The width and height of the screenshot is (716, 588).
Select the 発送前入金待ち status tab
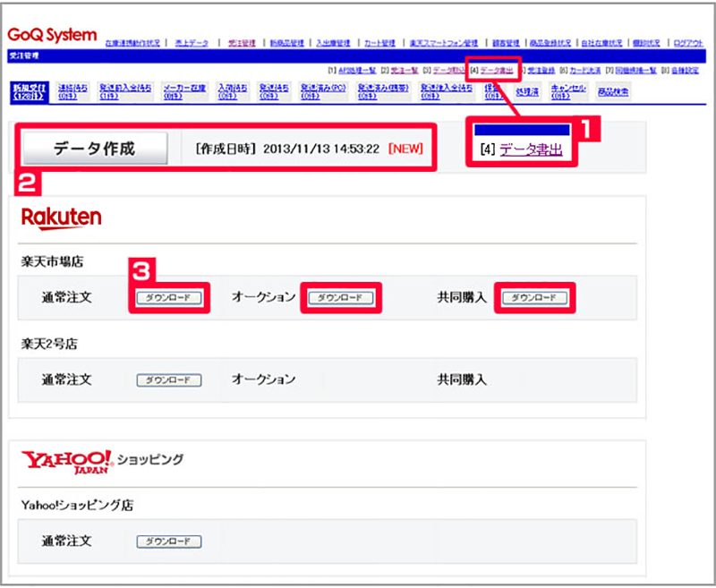click(125, 92)
